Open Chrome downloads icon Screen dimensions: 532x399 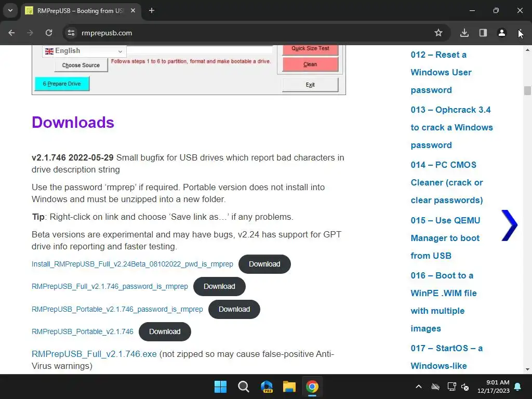[464, 33]
